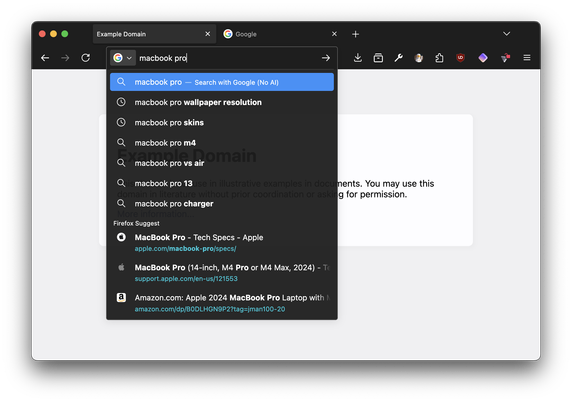This screenshot has height=402, width=572.
Task: Open the wrench developer tools icon
Action: pyautogui.click(x=399, y=58)
